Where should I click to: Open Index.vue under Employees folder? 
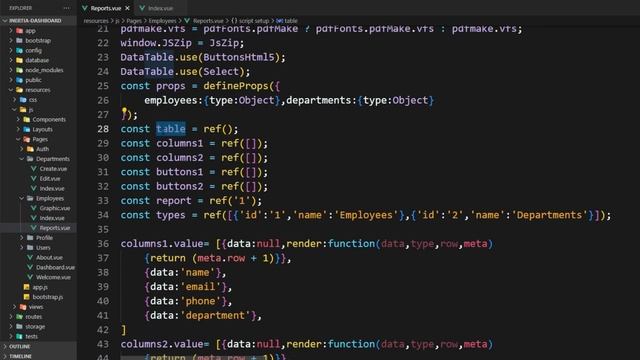tap(38, 218)
